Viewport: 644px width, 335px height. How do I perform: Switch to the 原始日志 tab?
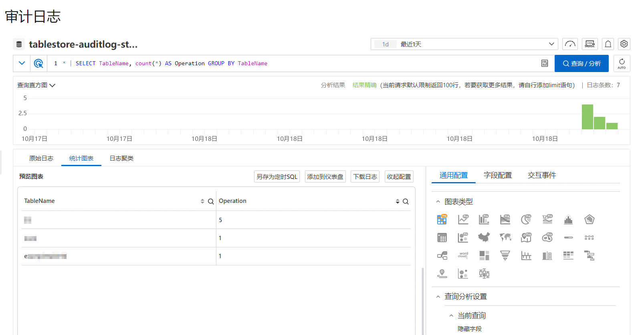41,158
